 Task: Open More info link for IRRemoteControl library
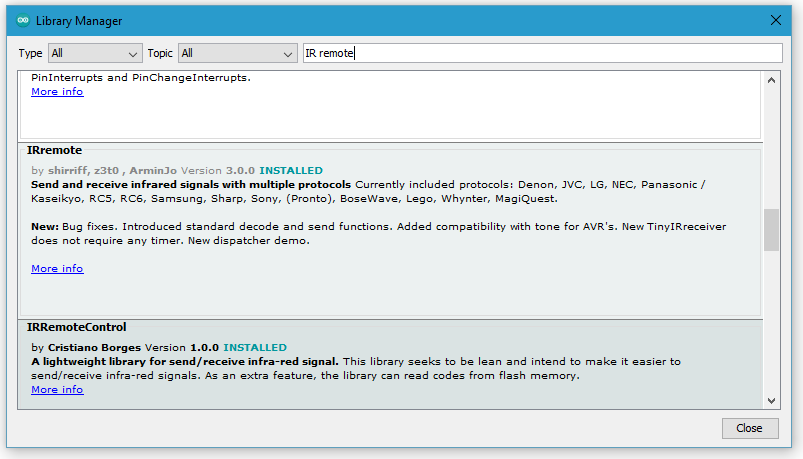coord(57,389)
